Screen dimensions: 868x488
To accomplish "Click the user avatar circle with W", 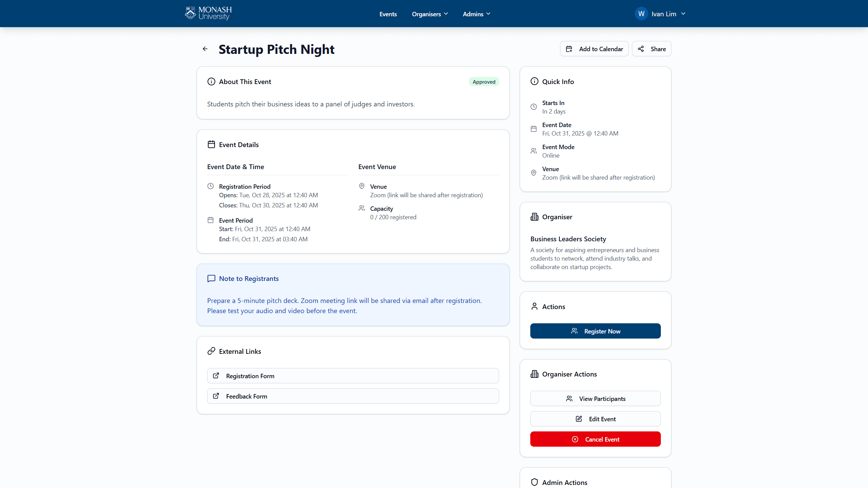I will [x=641, y=14].
